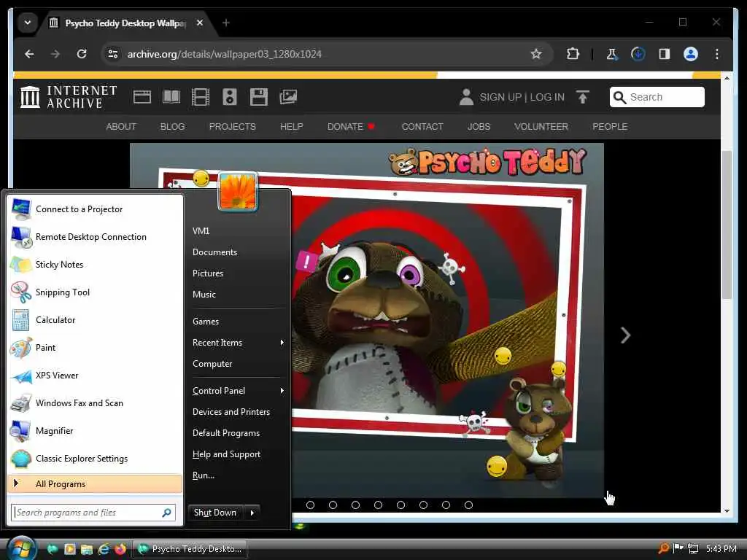The width and height of the screenshot is (747, 560).
Task: Open the Chrome labs flask icon
Action: point(612,54)
